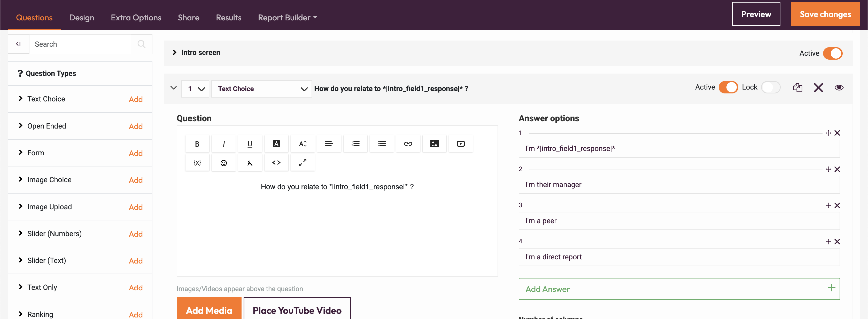Toggle the Intro screen Active switch

832,53
